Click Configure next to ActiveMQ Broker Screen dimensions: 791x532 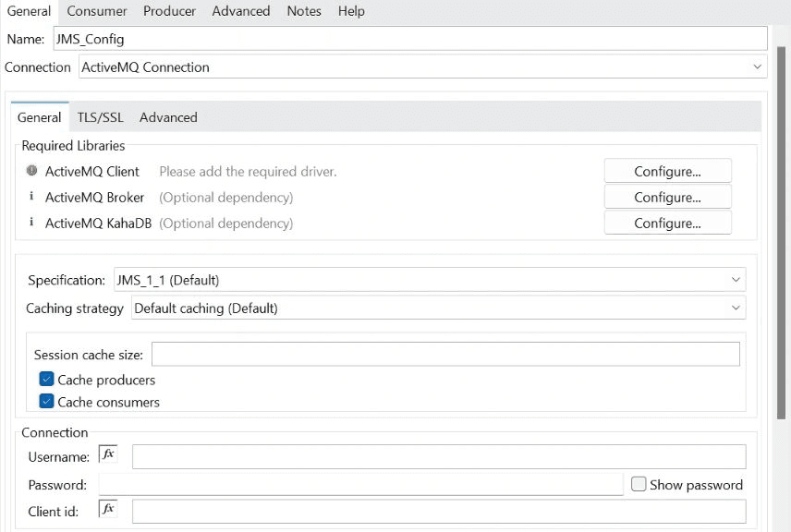click(x=667, y=197)
